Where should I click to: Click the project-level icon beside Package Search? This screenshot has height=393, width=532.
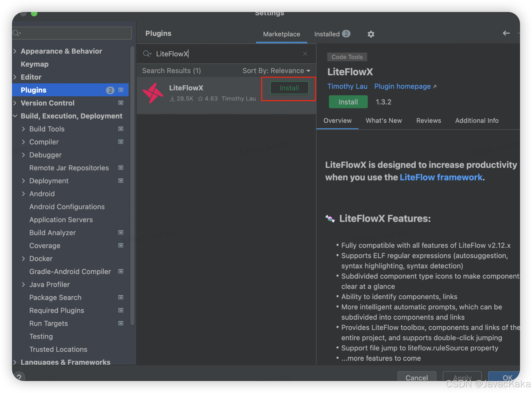tap(121, 297)
